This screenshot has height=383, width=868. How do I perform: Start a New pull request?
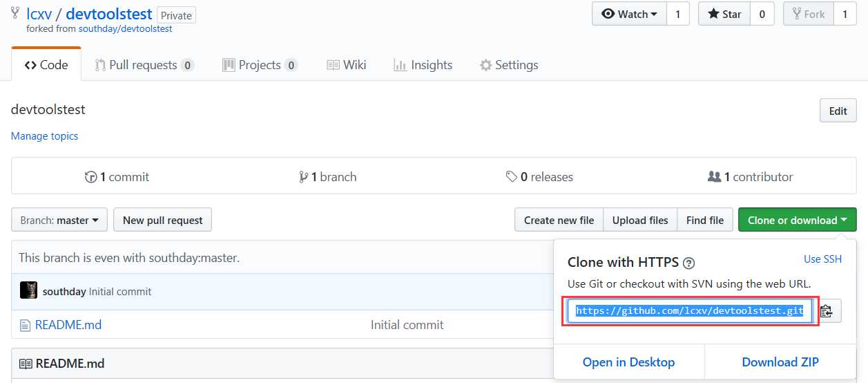162,220
